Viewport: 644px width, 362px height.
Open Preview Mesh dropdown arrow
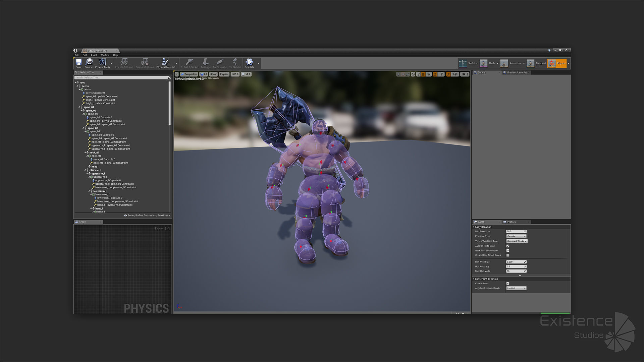111,63
